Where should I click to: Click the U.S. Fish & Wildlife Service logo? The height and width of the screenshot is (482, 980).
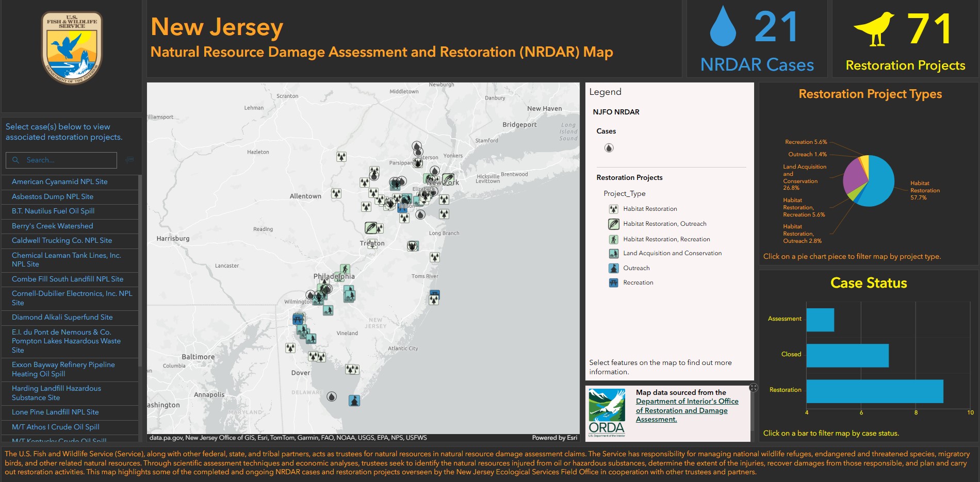coord(72,48)
